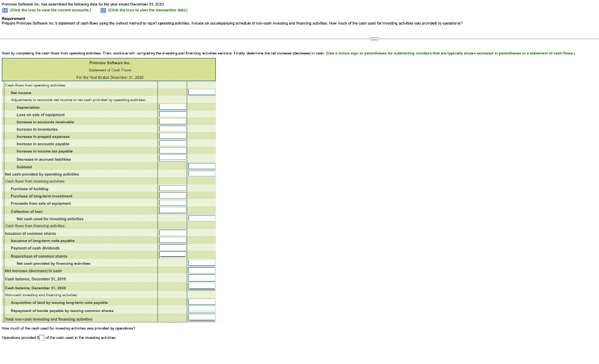Click the 'Collection of loan' row label
This screenshot has width=599, height=364.
(x=27, y=212)
